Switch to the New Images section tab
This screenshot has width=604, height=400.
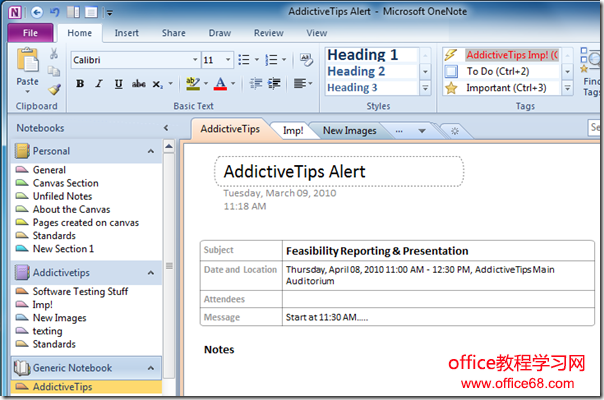point(349,131)
